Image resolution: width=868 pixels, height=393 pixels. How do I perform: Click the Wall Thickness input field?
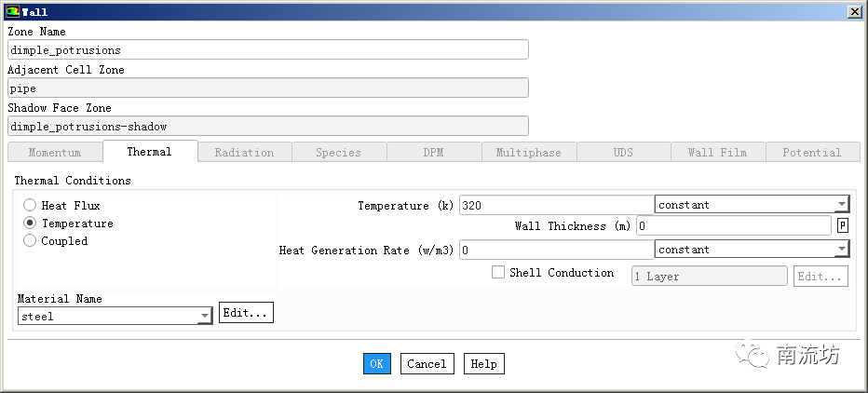[733, 226]
